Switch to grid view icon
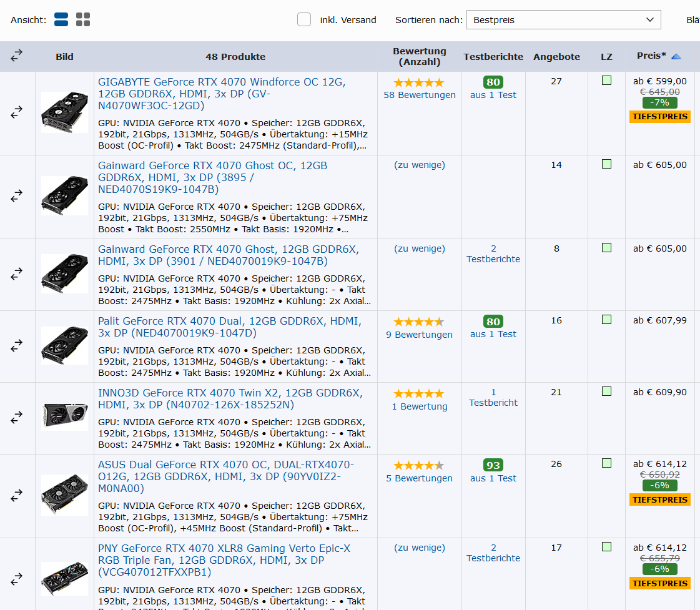This screenshot has width=700, height=610. click(83, 19)
